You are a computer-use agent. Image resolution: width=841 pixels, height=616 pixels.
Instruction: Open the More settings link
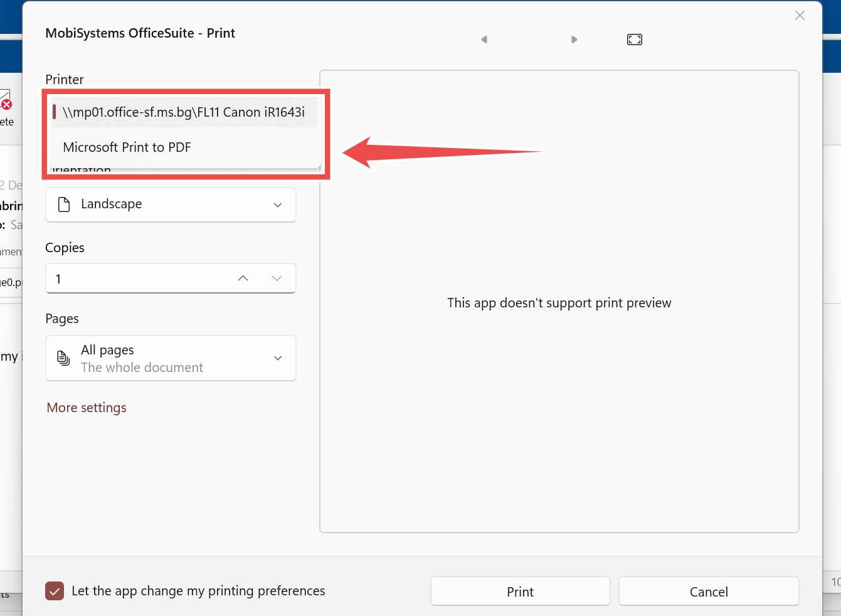pyautogui.click(x=87, y=408)
